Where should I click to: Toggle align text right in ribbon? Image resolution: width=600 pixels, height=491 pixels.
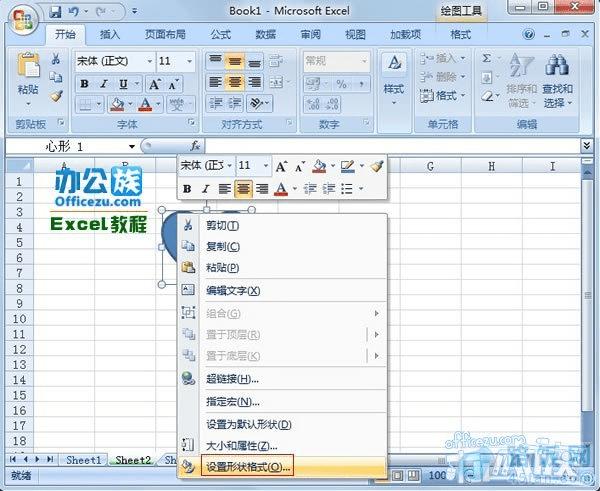click(254, 82)
